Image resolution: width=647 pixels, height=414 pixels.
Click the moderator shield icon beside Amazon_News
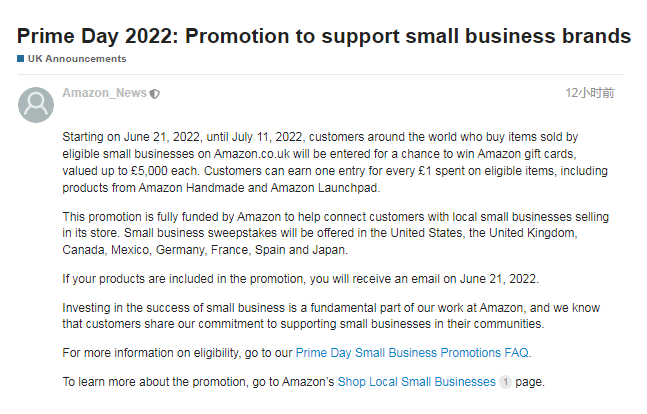click(155, 94)
